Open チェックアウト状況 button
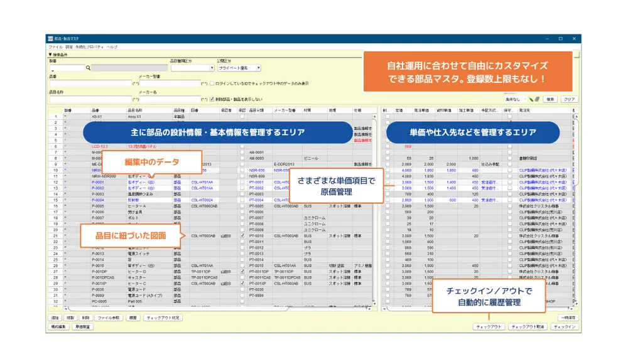Image resolution: width=628 pixels, height=364 pixels. coord(163,318)
